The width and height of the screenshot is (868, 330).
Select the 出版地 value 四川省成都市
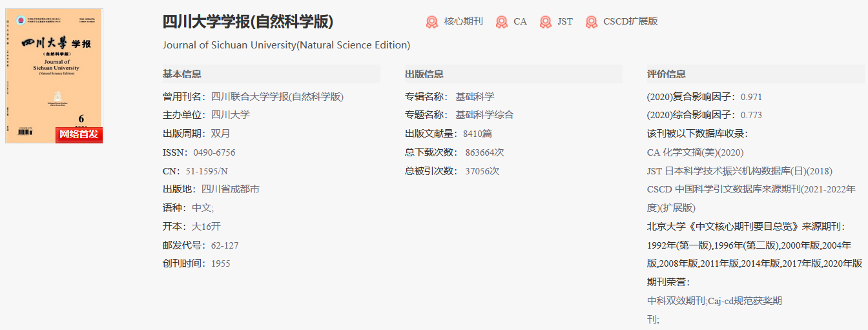pos(231,189)
